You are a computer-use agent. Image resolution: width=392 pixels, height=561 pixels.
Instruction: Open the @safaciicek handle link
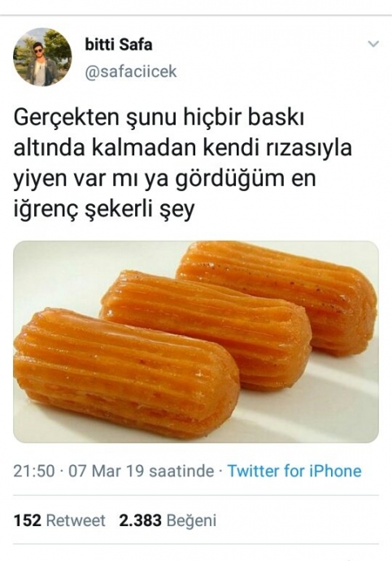pyautogui.click(x=131, y=72)
